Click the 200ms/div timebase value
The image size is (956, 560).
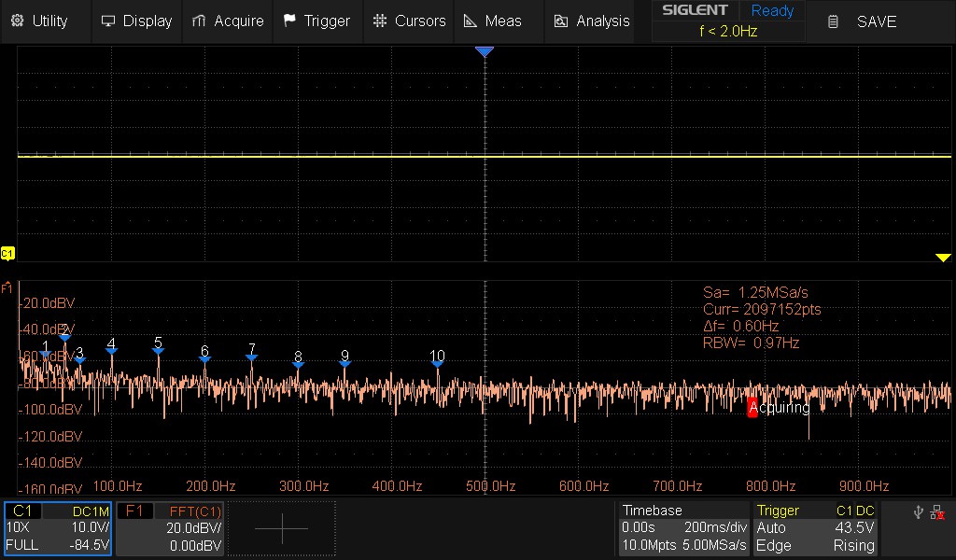click(715, 527)
